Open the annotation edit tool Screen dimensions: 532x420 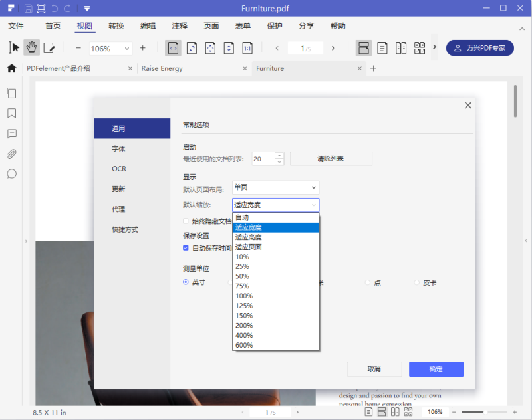(x=49, y=48)
